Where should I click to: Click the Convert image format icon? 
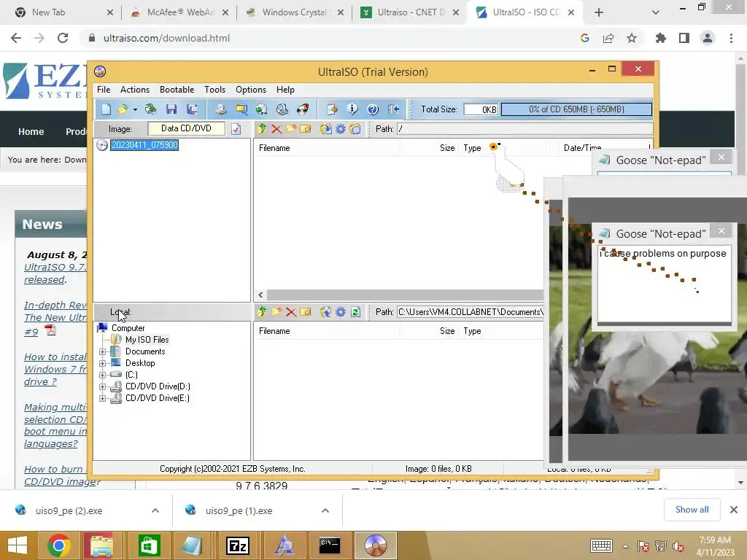pyautogui.click(x=262, y=109)
